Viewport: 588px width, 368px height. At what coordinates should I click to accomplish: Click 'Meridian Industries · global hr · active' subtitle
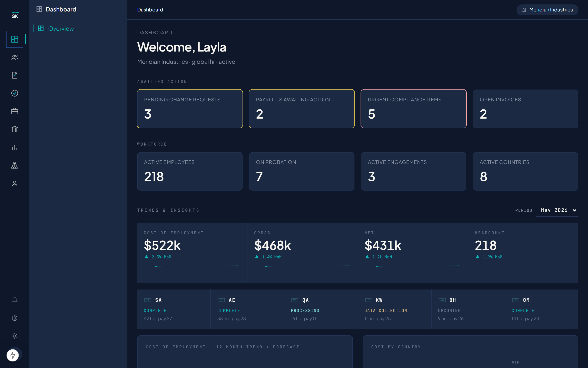point(186,62)
